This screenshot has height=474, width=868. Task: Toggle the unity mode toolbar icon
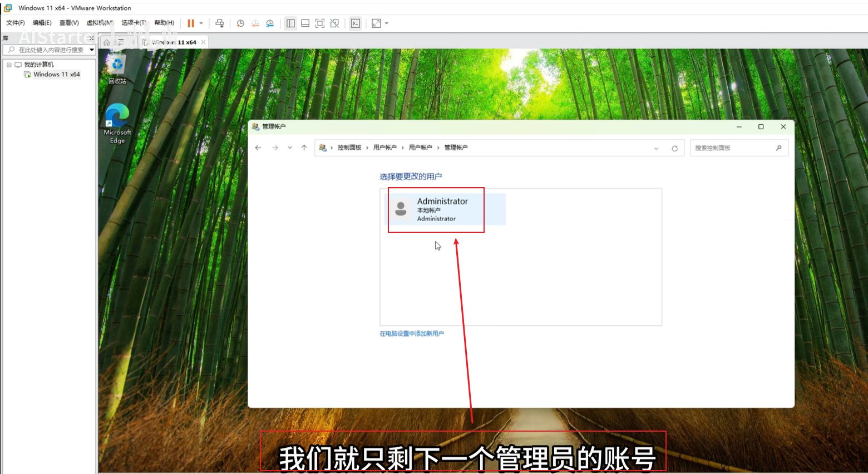334,23
